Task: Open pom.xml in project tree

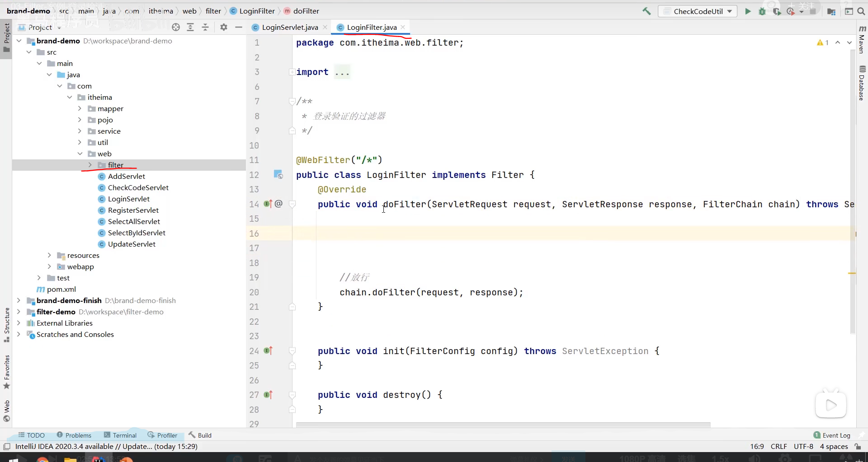Action: tap(57, 289)
